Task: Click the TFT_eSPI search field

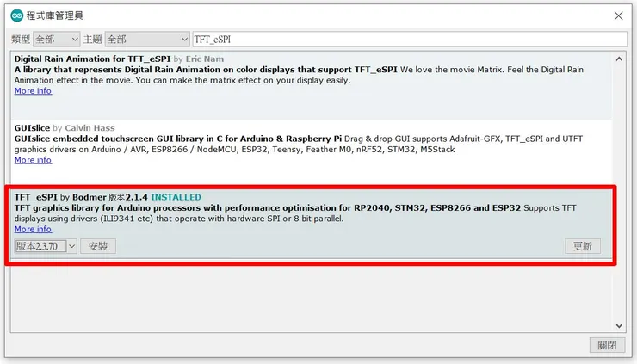Action: pyautogui.click(x=410, y=40)
